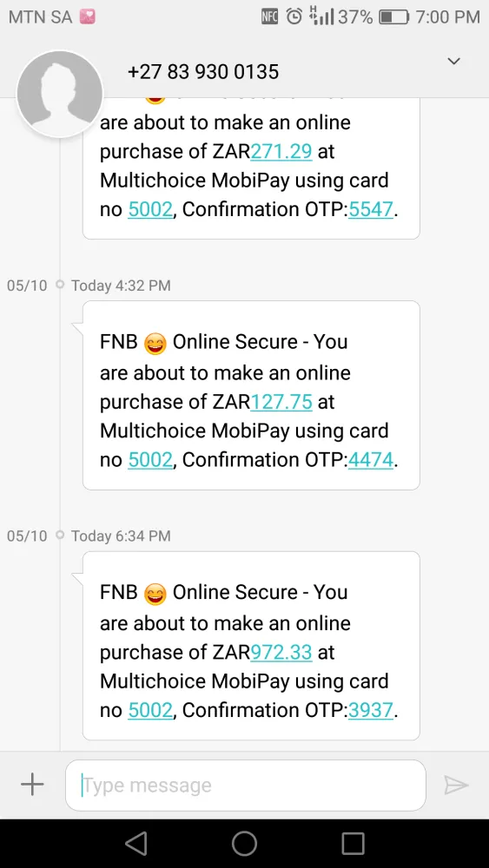Image resolution: width=489 pixels, height=868 pixels.
Task: Select the Today 6:34 PM message bubble
Action: click(x=251, y=646)
